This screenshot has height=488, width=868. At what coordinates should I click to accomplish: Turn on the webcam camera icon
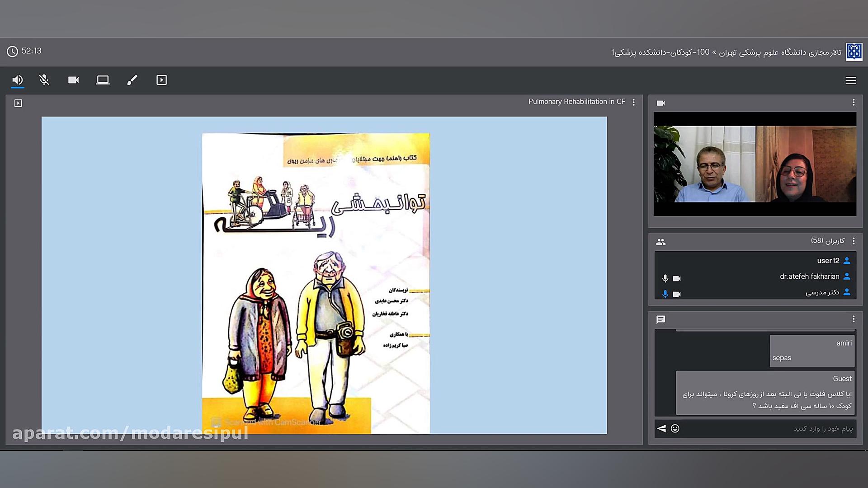[73, 80]
